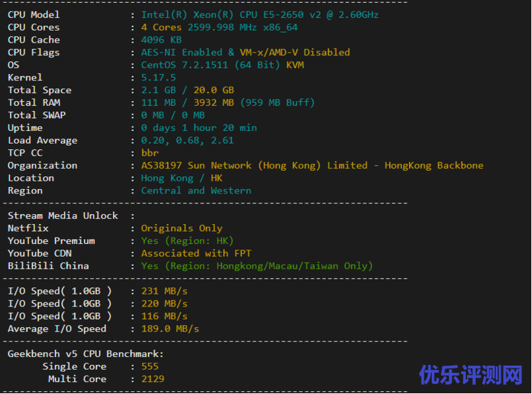Select the CPU Cache value 4096 KB
This screenshot has width=532, height=394.
point(161,40)
